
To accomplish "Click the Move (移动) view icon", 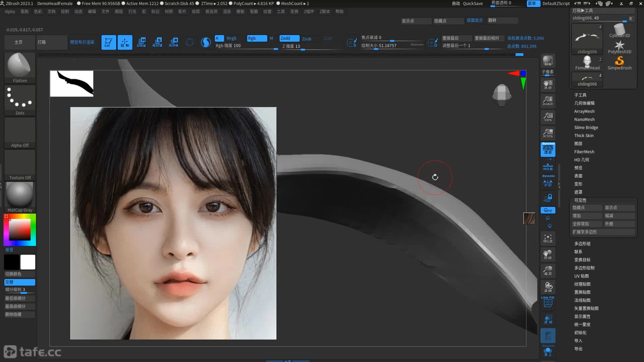I will click(548, 255).
